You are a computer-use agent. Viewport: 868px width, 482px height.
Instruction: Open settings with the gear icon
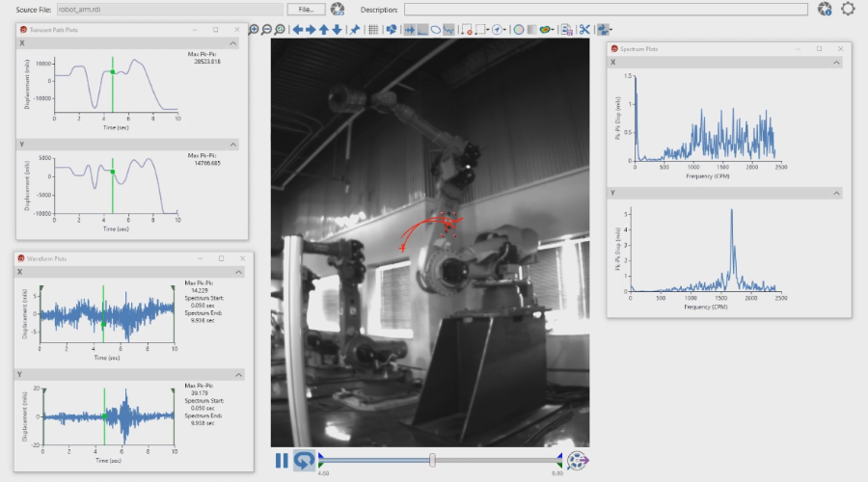[848, 9]
